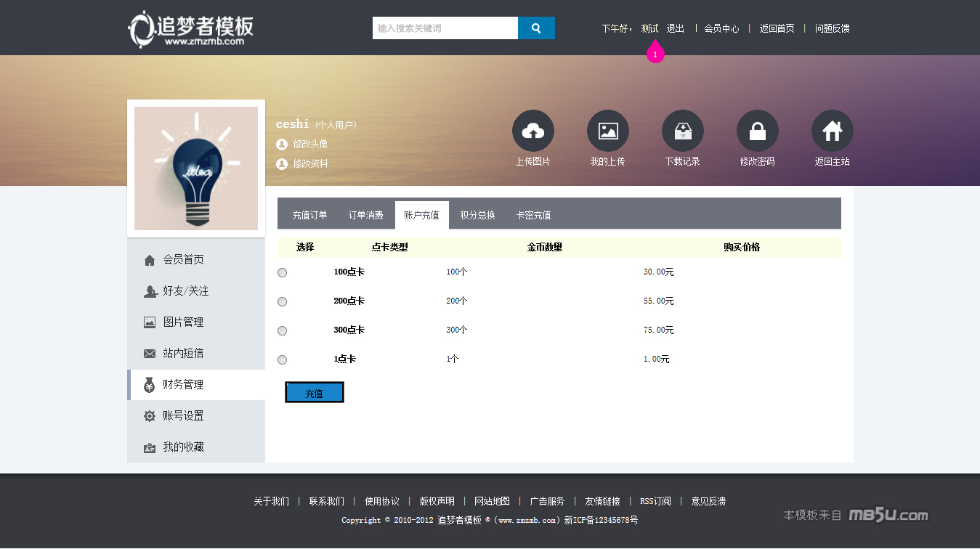Choose the 300点卡 radio option
This screenshot has width=980, height=549.
tap(283, 330)
